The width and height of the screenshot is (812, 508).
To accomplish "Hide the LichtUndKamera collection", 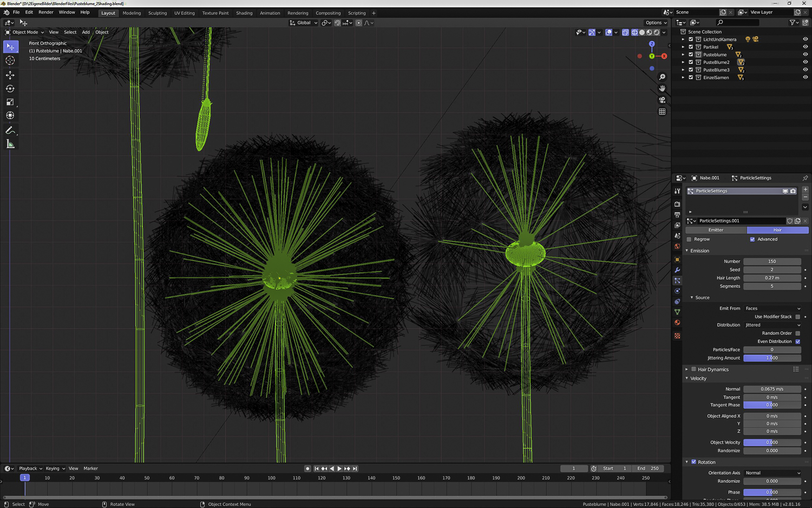I will (805, 40).
